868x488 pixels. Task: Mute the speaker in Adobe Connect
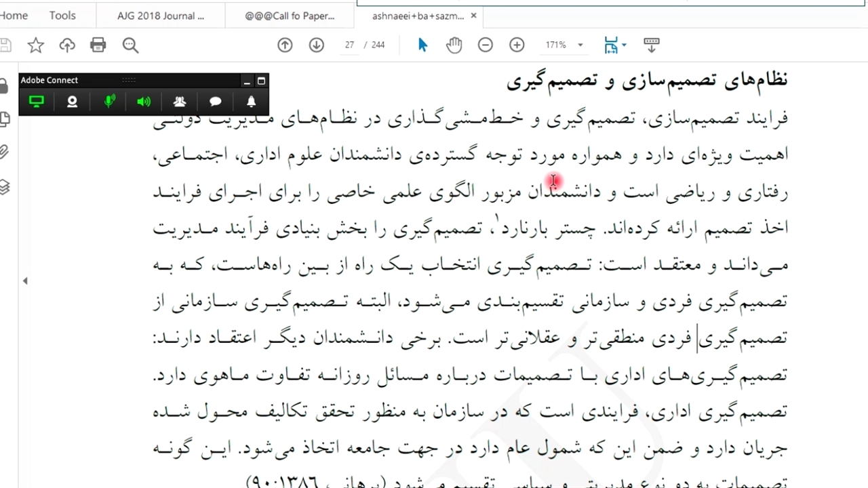(144, 102)
